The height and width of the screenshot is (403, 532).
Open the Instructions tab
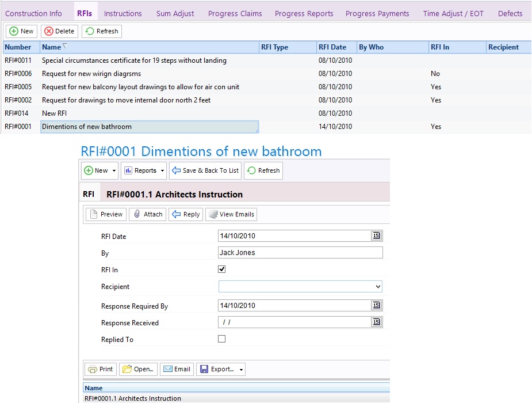(123, 14)
